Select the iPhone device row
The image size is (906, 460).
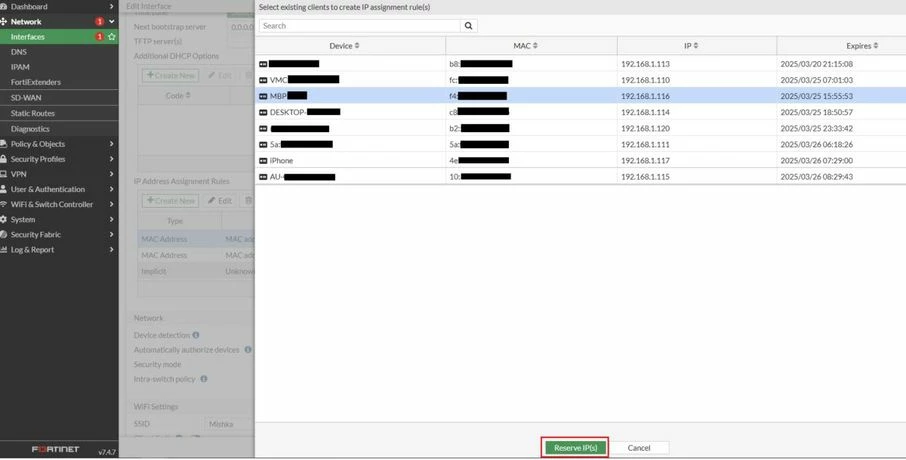tap(581, 161)
